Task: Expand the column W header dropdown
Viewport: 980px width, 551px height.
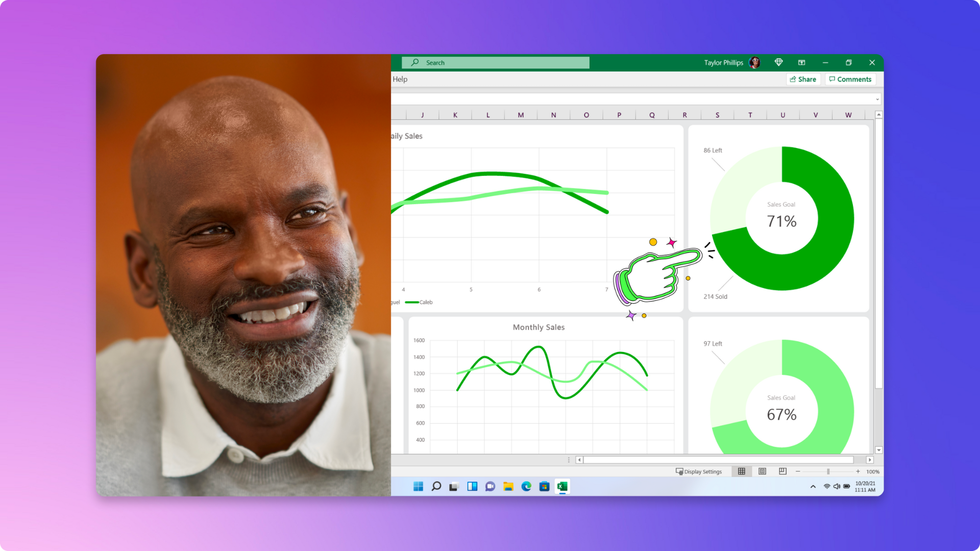Action: 849,115
